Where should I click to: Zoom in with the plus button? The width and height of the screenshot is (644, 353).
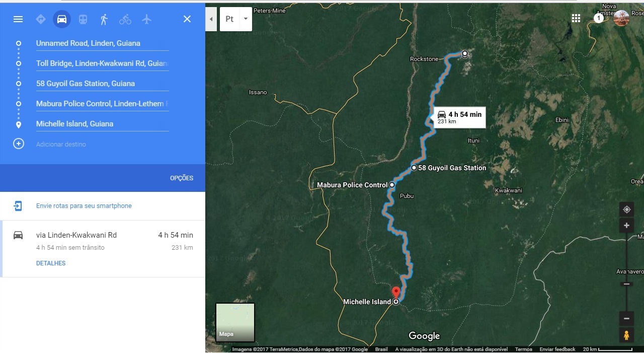coord(626,226)
